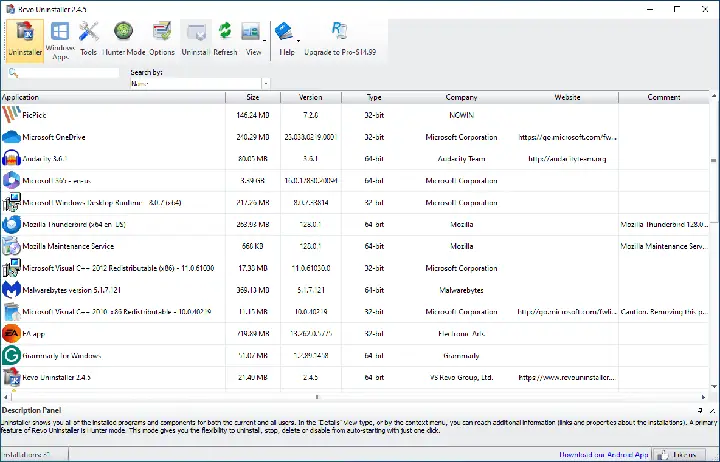Select the EA app name text

[x=34, y=334]
